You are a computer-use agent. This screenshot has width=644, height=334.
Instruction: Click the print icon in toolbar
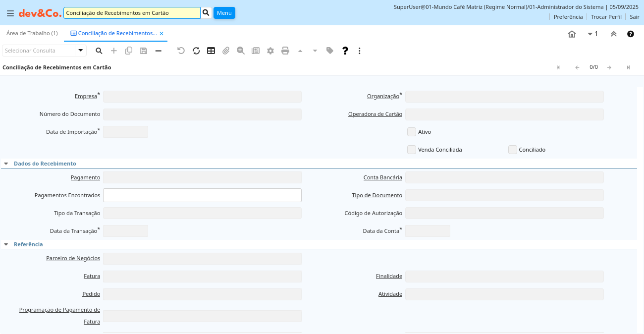coord(285,51)
